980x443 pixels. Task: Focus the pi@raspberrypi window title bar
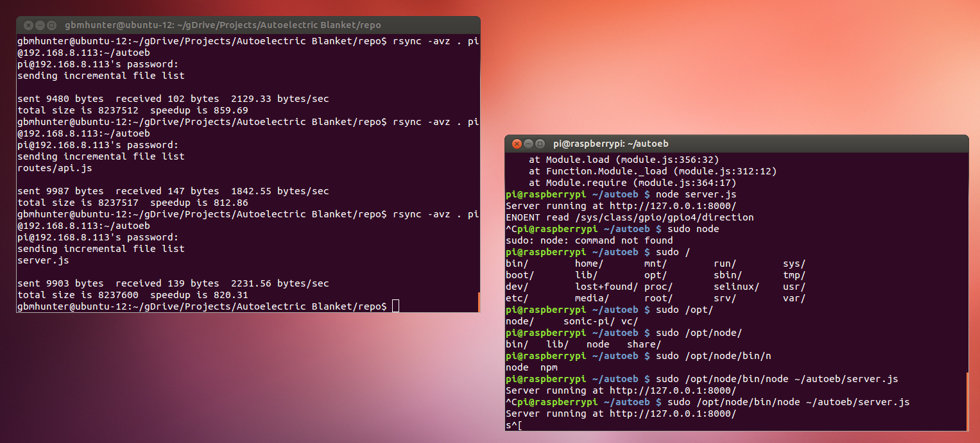[x=738, y=144]
